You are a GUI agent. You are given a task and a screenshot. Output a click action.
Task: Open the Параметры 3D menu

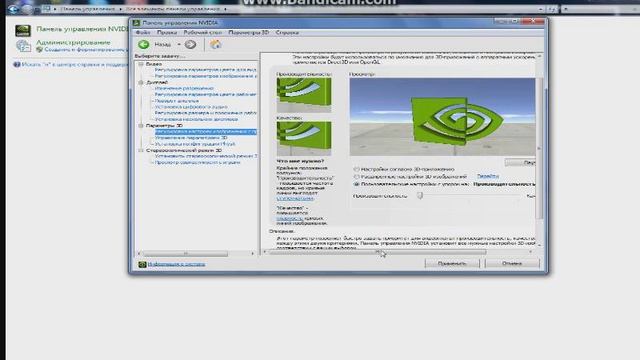tap(249, 32)
